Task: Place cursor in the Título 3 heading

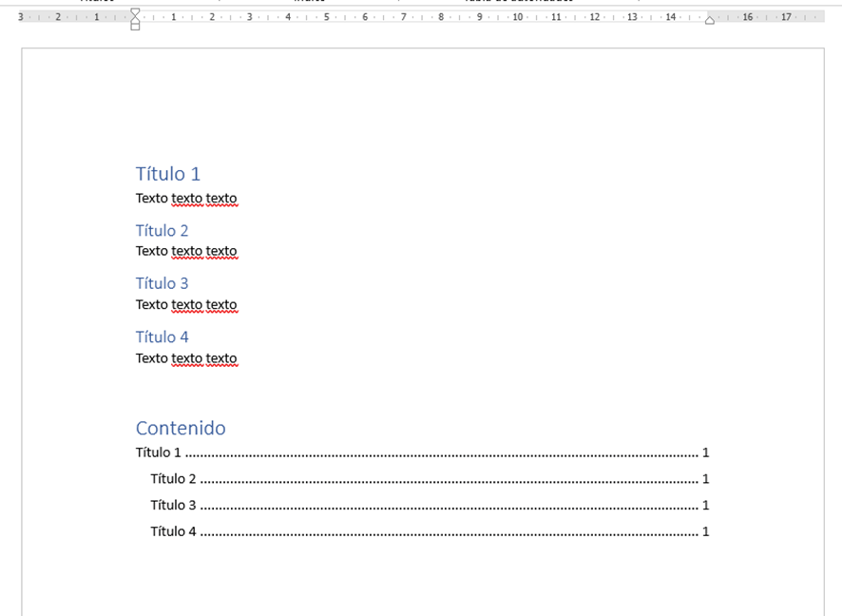Action: (x=162, y=283)
